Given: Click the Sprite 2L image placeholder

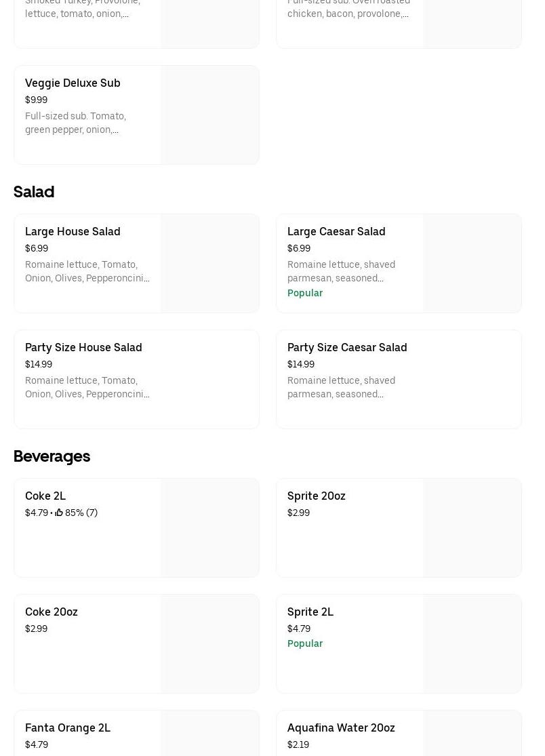Looking at the screenshot, I should pyautogui.click(x=472, y=643).
